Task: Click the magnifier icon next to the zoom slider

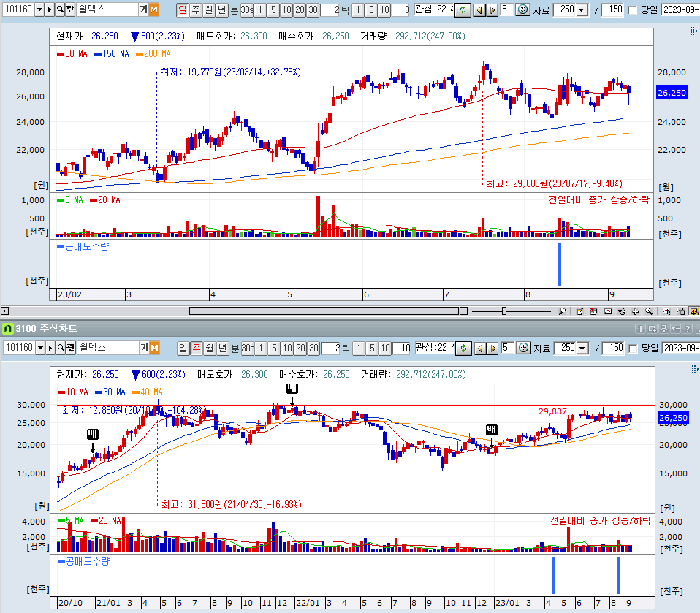Action: coord(563,311)
